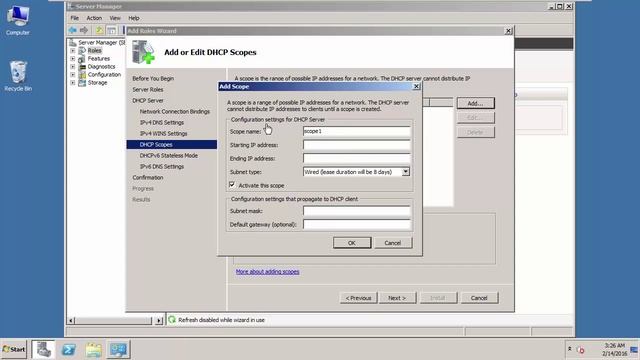Select the Diagnostics node icon in tree
This screenshot has width=640, height=360.
point(82,67)
